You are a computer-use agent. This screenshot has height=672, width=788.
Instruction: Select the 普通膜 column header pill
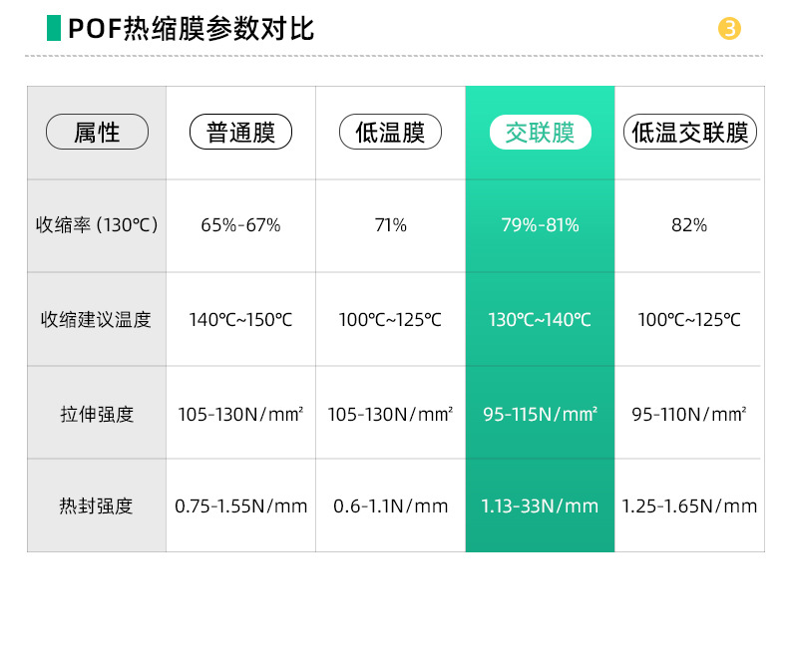pos(240,132)
